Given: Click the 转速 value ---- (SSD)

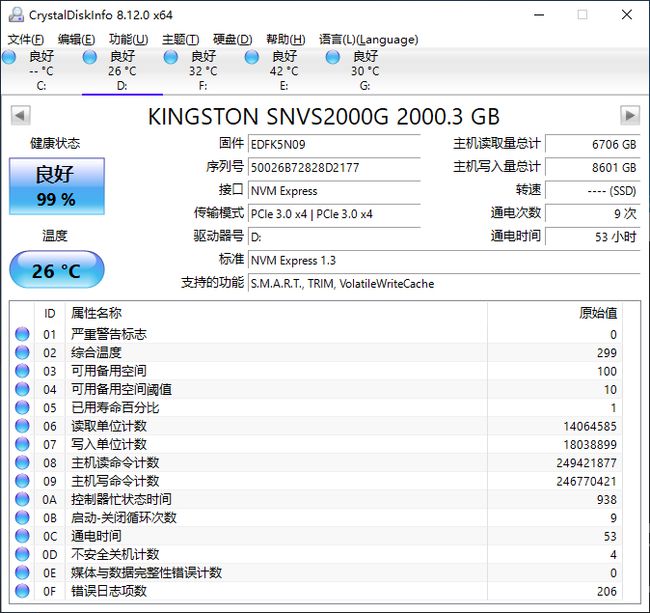Looking at the screenshot, I should tap(593, 191).
